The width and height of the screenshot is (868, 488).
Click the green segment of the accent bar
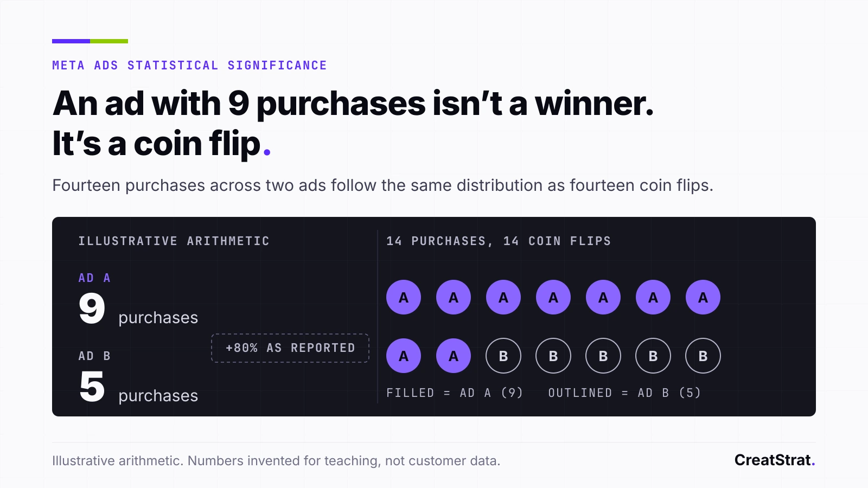pos(109,41)
